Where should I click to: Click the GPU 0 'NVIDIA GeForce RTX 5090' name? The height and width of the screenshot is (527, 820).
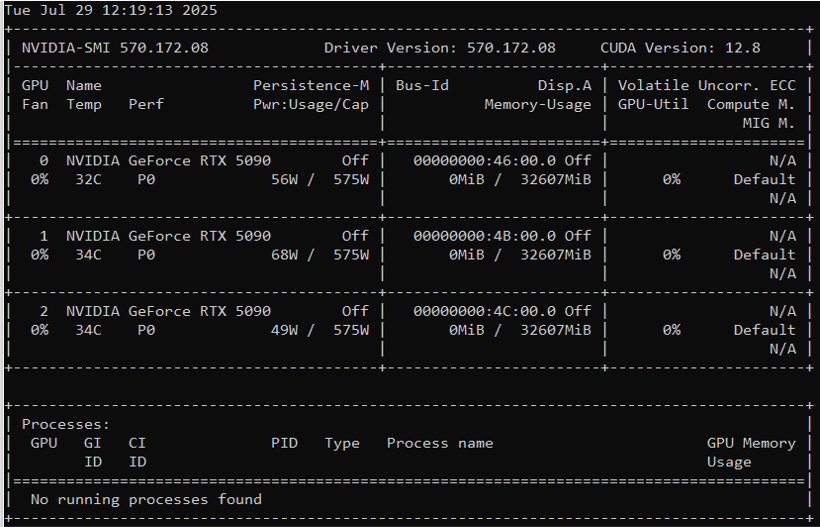168,161
